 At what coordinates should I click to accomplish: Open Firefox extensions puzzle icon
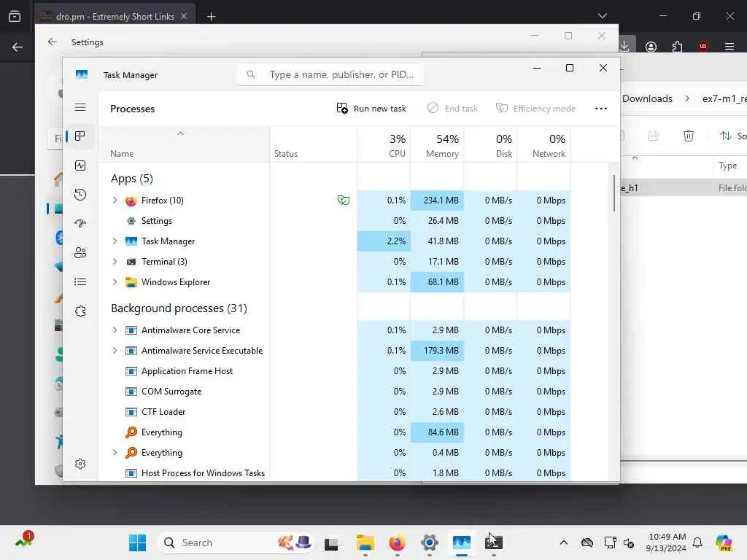click(x=677, y=47)
